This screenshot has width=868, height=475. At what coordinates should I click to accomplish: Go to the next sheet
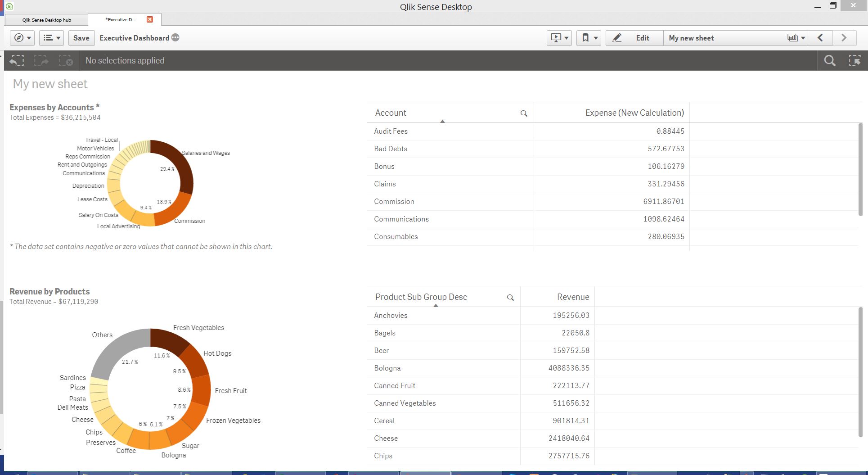click(844, 38)
